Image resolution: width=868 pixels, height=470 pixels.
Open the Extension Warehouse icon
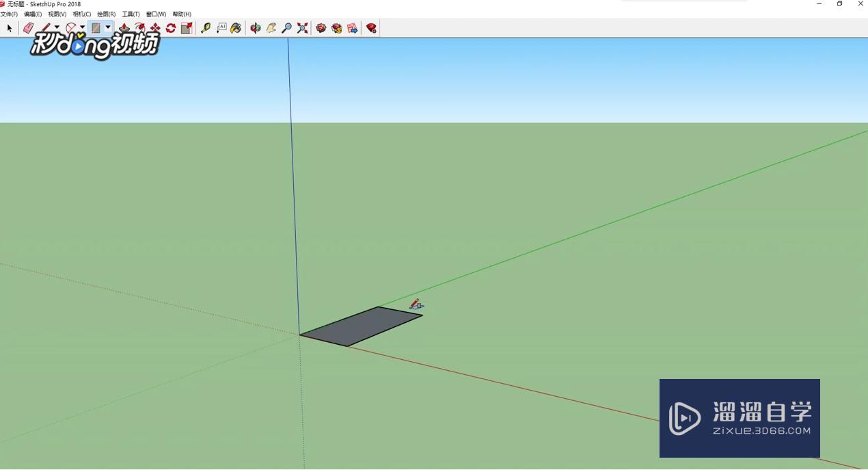click(336, 28)
